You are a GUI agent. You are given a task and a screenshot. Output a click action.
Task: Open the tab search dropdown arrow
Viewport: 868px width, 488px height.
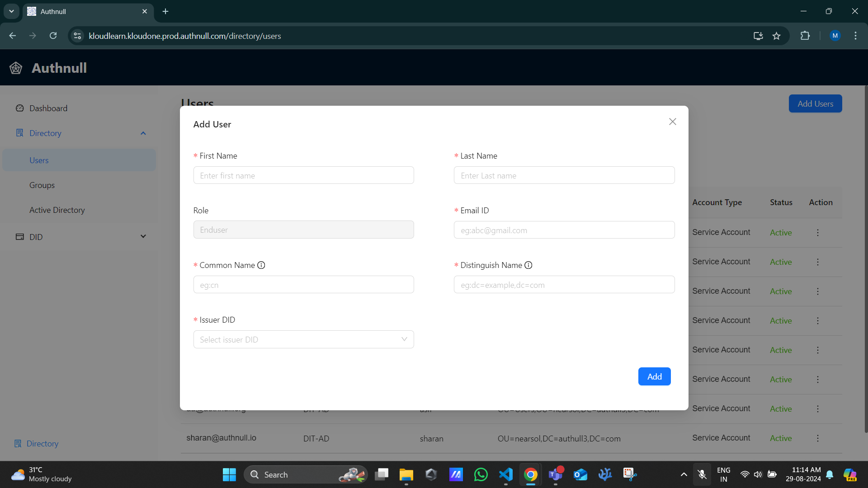coord(11,11)
